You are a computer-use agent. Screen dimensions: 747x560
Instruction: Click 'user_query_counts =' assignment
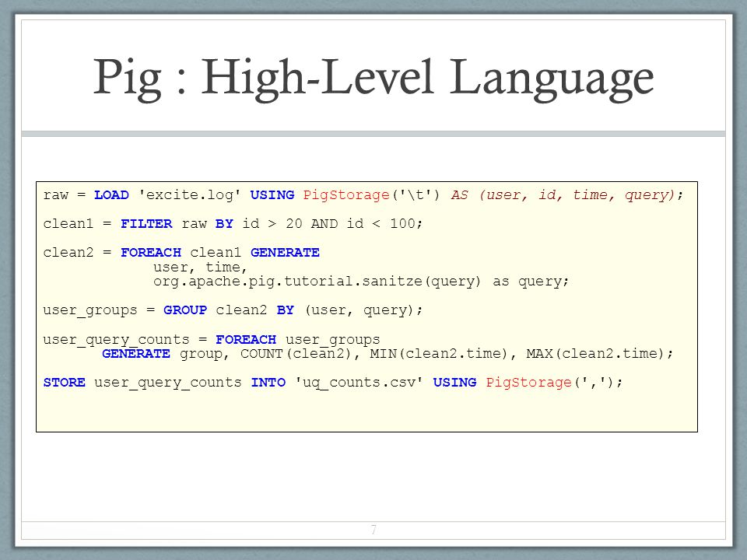coord(125,340)
